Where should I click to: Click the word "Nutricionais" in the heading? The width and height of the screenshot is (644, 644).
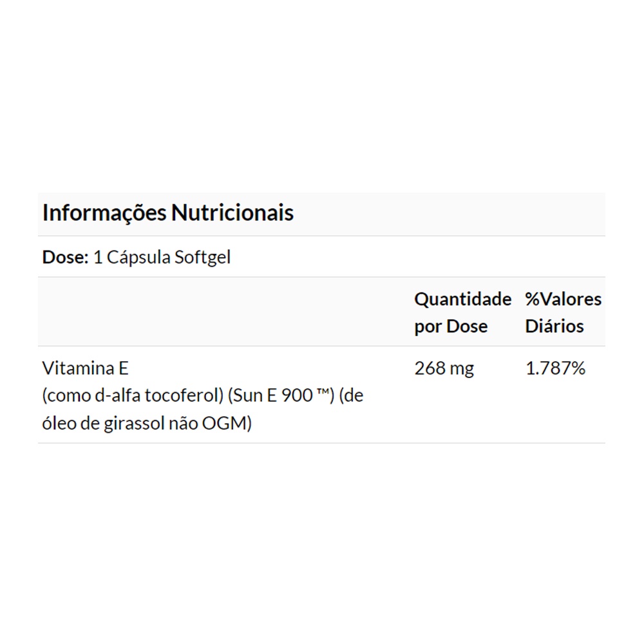point(232,213)
